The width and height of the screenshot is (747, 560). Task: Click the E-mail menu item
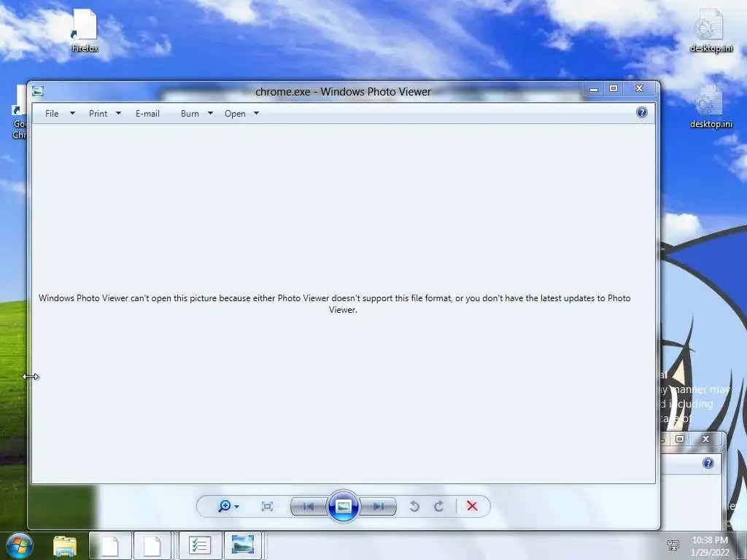coord(147,113)
